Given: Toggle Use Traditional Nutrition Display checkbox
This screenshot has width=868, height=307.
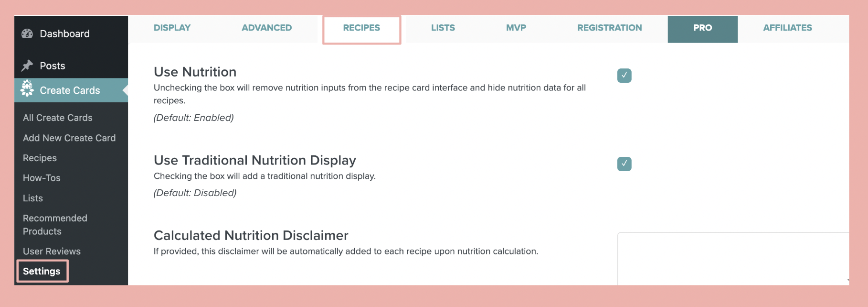Looking at the screenshot, I should pyautogui.click(x=624, y=164).
